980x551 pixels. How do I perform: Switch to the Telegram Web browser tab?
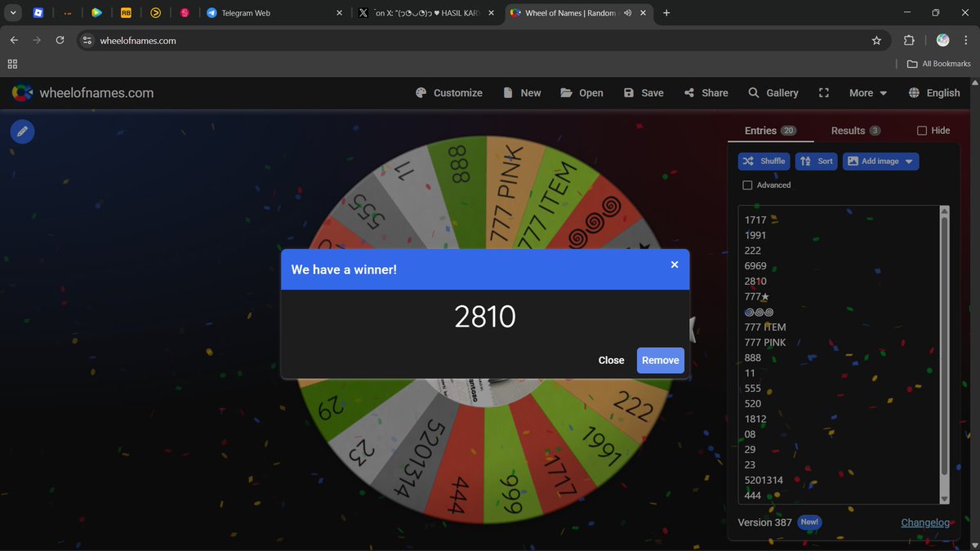(x=274, y=13)
